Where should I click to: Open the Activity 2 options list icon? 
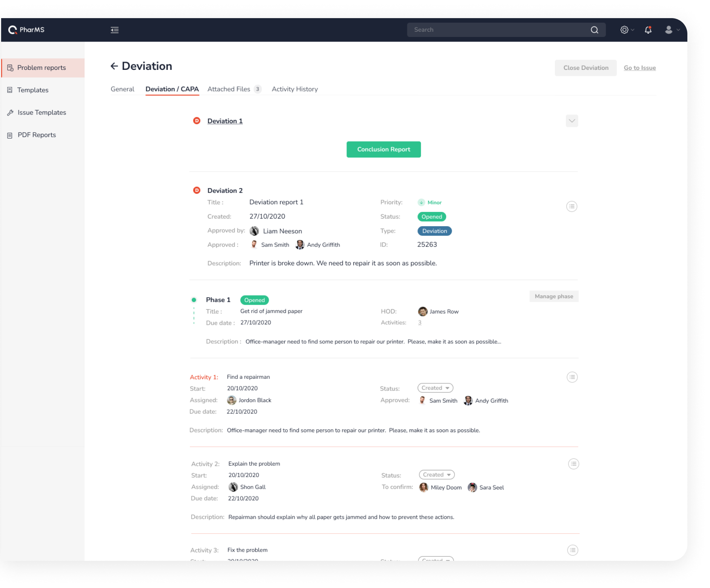pos(573,464)
